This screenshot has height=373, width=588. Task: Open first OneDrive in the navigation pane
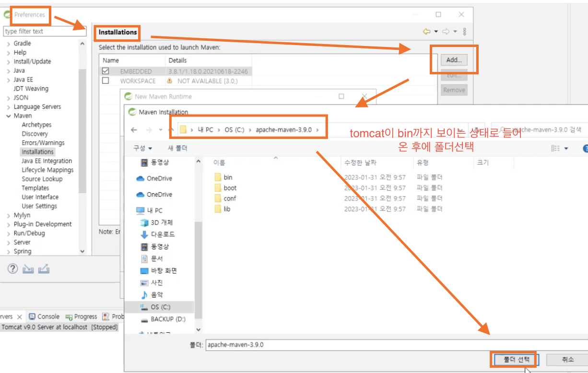(x=154, y=178)
